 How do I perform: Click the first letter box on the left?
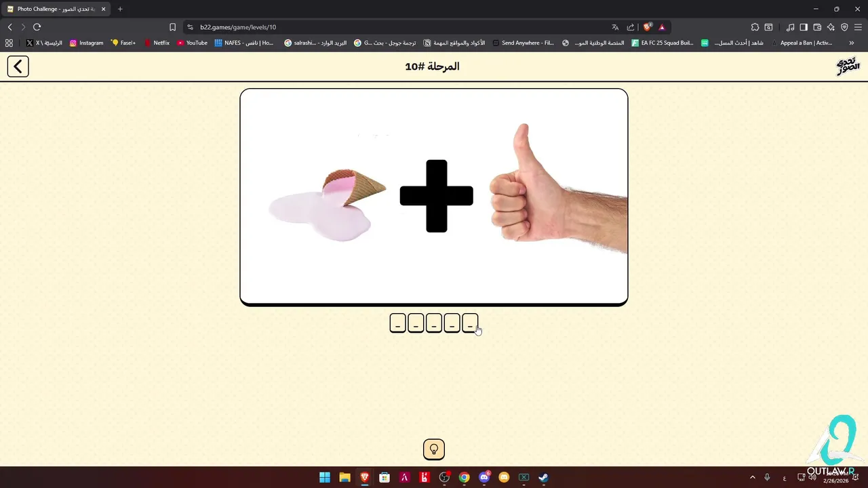tap(398, 323)
